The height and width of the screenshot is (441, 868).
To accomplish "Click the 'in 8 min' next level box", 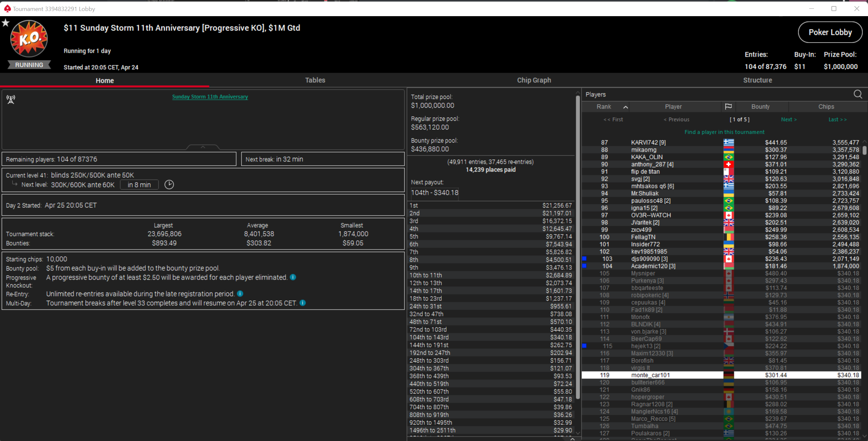I will point(139,185).
